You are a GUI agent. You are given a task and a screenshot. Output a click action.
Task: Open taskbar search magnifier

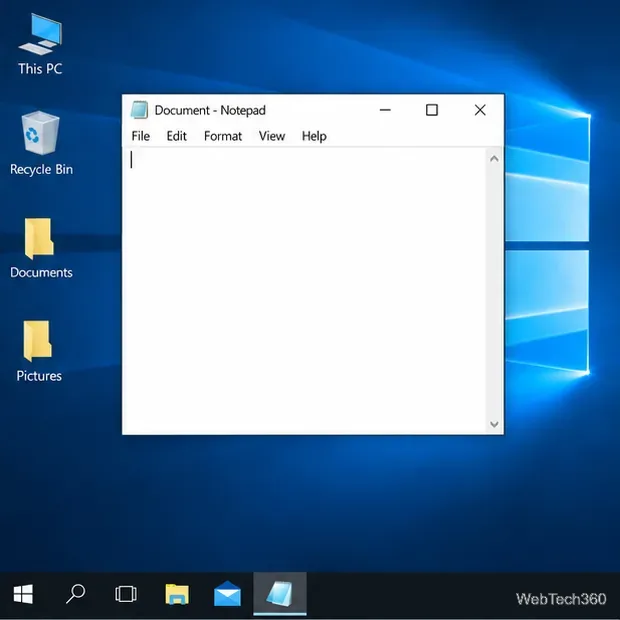[x=75, y=594]
